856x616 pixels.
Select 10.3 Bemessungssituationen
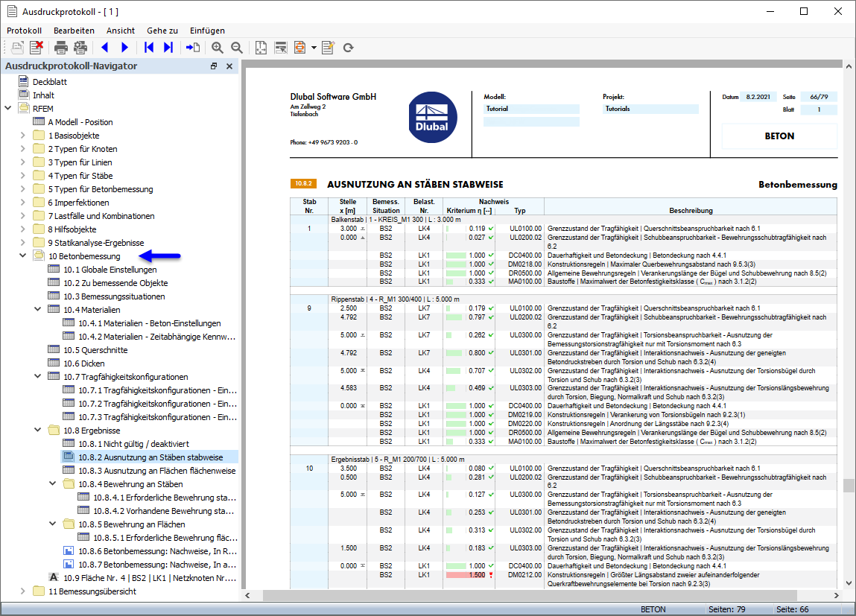coord(113,296)
